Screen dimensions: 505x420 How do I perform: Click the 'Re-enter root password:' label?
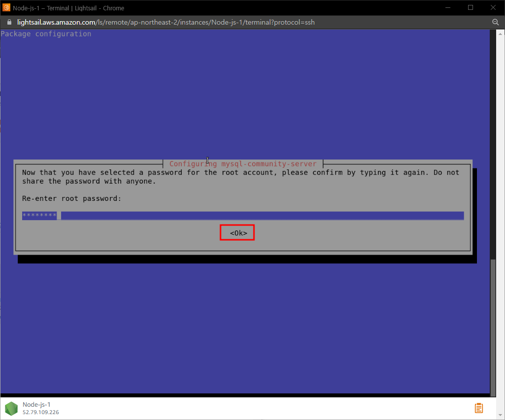71,198
